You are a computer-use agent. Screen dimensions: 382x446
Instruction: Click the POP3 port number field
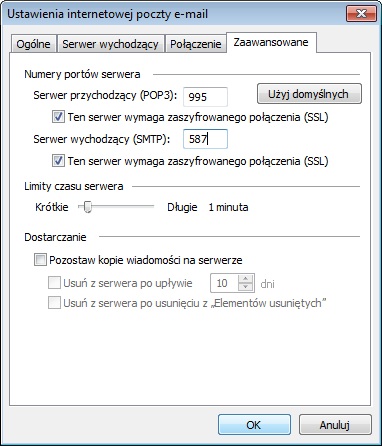(x=206, y=97)
